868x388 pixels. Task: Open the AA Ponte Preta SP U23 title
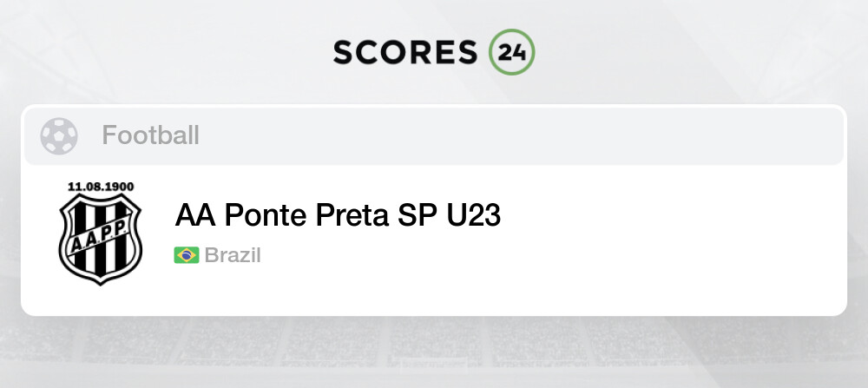(x=338, y=214)
